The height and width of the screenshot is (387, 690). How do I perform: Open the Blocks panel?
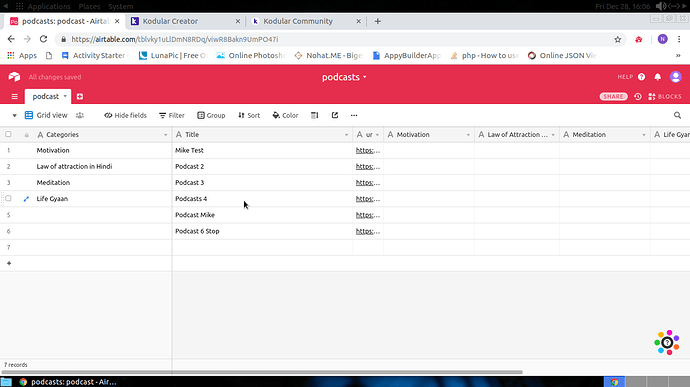tap(665, 96)
